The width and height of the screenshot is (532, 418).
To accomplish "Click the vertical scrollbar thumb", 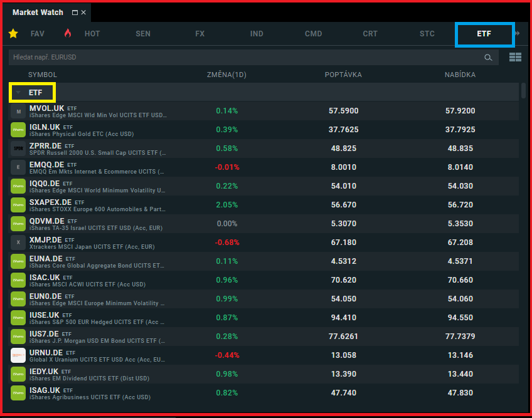I will (523, 91).
